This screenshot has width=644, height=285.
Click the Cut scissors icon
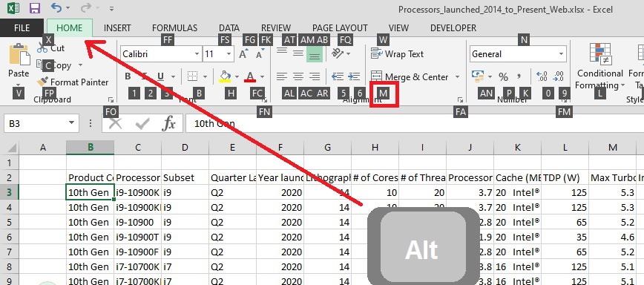[x=42, y=48]
